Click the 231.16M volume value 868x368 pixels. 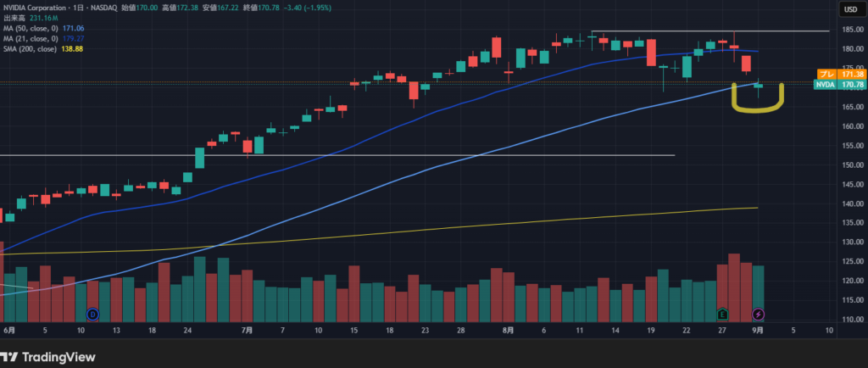[x=42, y=19]
